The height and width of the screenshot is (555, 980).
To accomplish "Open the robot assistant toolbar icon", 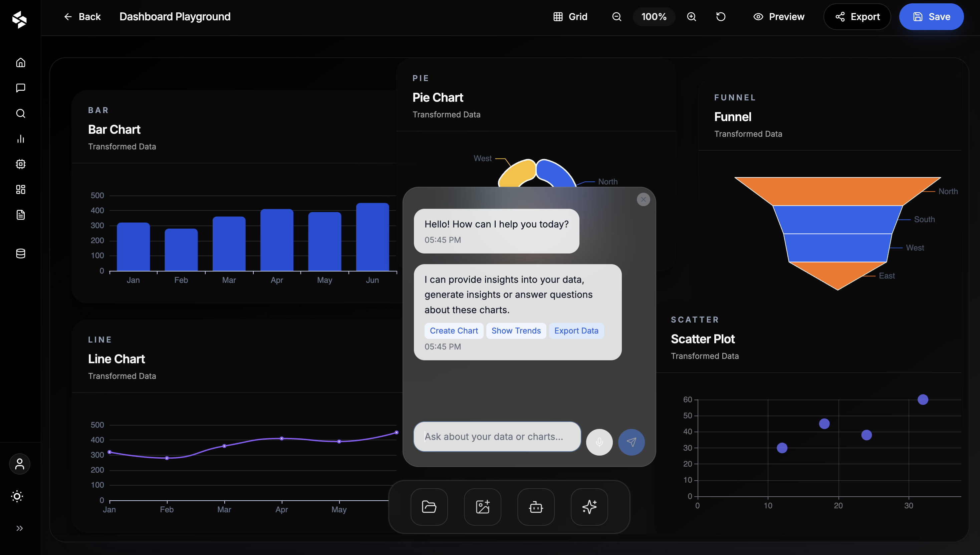I will point(536,507).
